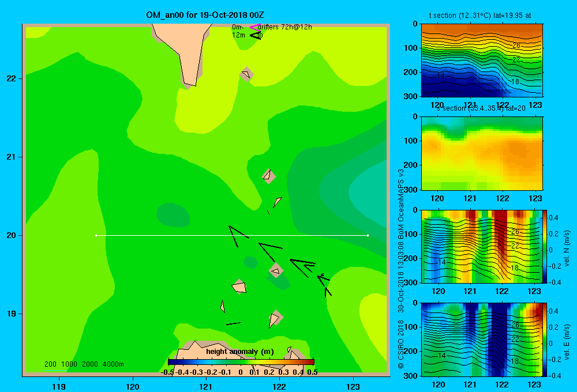Click the "vel. N (m/s)" axis label
The width and height of the screenshot is (577, 392).
point(567,248)
